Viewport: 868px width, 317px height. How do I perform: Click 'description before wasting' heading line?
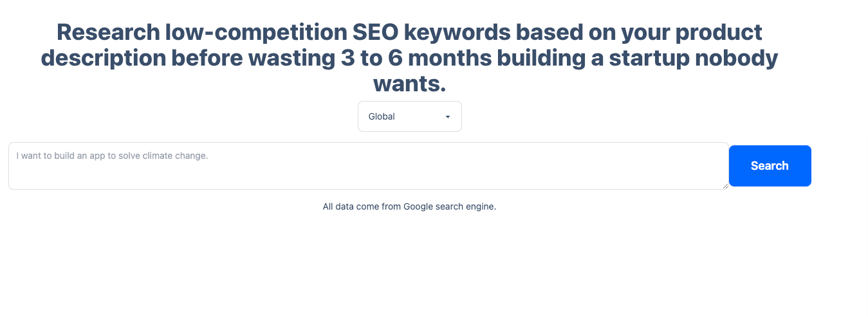[x=410, y=58]
